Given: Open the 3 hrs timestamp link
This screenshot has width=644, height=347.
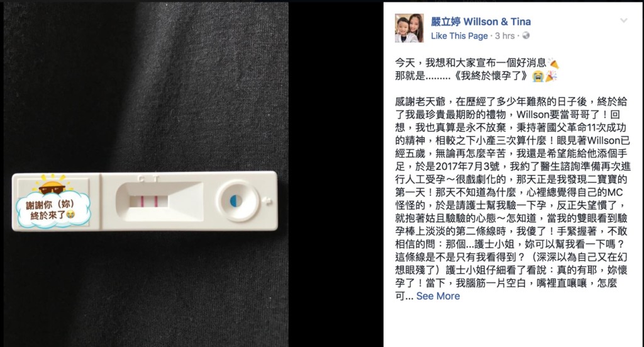Looking at the screenshot, I should click(505, 36).
